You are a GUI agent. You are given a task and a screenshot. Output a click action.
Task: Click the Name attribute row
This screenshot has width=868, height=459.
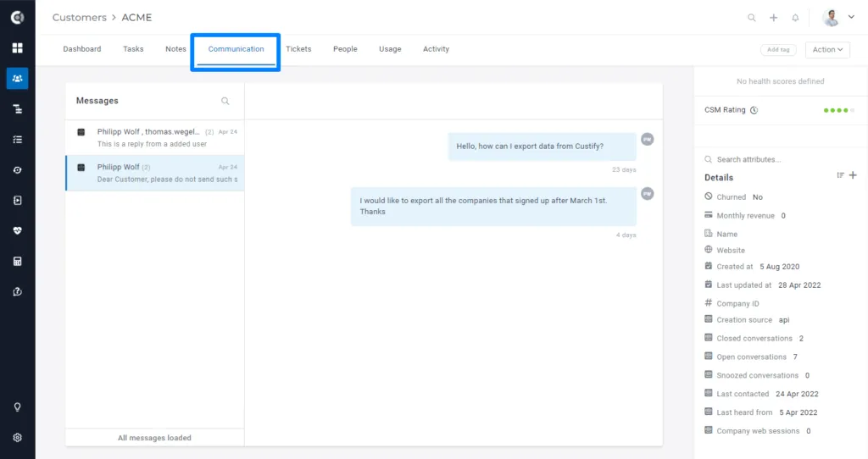tap(721, 234)
